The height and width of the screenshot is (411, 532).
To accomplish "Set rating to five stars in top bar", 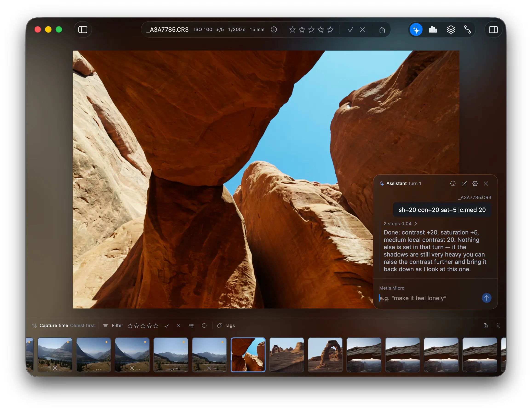I will tap(330, 30).
